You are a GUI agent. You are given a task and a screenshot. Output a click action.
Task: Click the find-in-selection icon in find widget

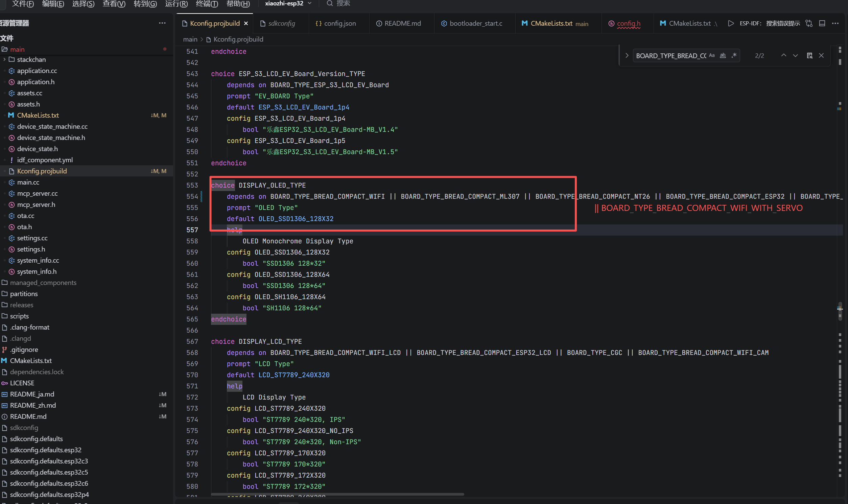810,55
